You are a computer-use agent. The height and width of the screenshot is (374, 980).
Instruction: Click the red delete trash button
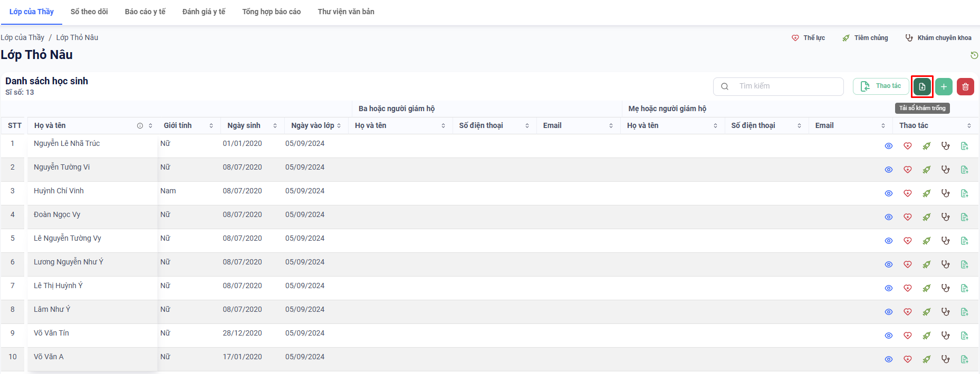[965, 87]
